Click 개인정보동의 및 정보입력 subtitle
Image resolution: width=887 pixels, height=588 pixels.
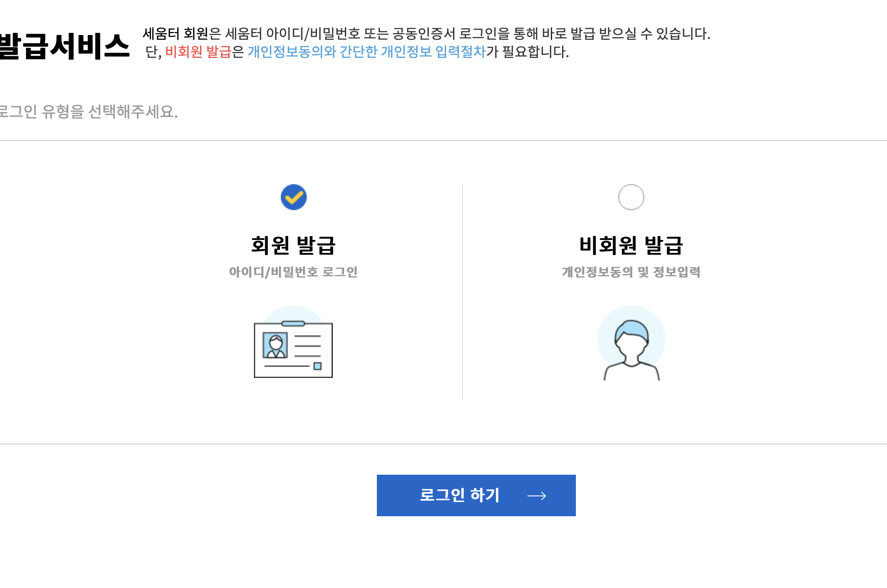[x=631, y=272]
